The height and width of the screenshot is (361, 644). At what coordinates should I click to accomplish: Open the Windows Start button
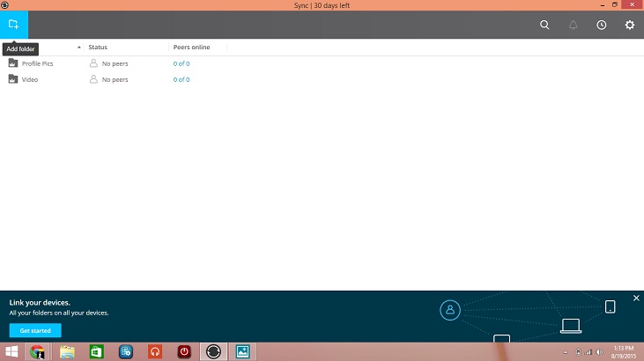click(12, 351)
